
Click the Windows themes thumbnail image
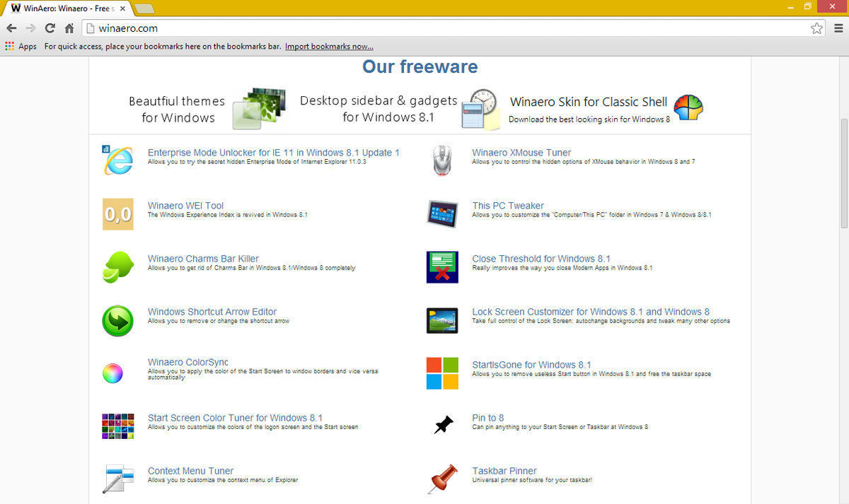pos(259,109)
